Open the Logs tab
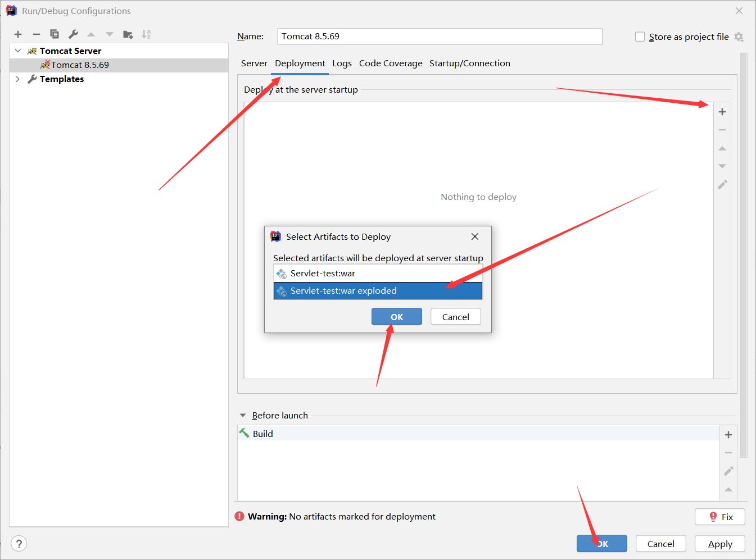The height and width of the screenshot is (560, 756). coord(342,63)
